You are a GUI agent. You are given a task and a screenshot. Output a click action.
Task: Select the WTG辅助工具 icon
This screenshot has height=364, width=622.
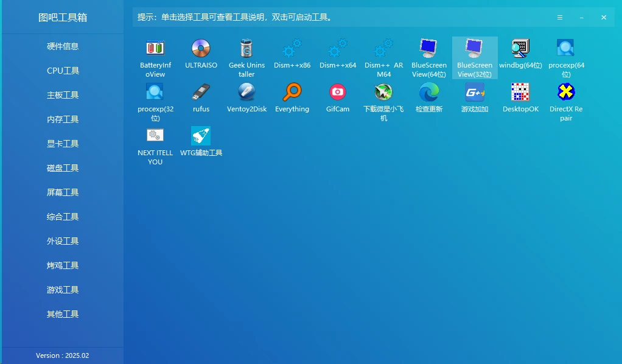click(201, 136)
